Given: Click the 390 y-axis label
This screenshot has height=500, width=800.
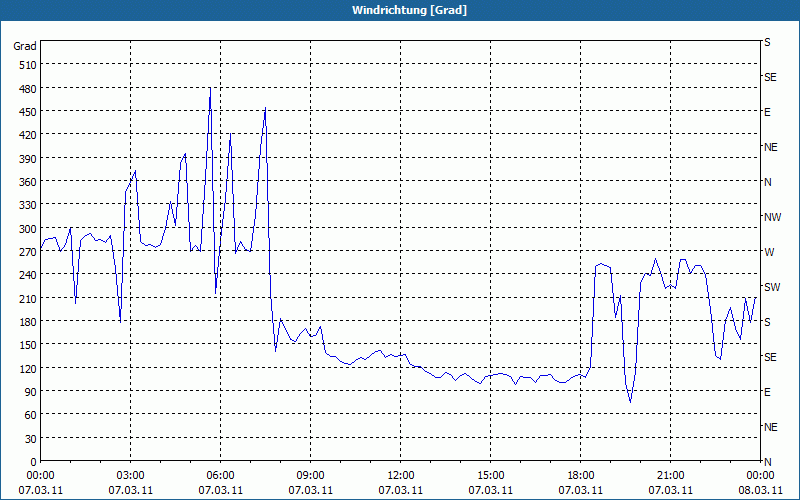Looking at the screenshot, I should (x=28, y=159).
